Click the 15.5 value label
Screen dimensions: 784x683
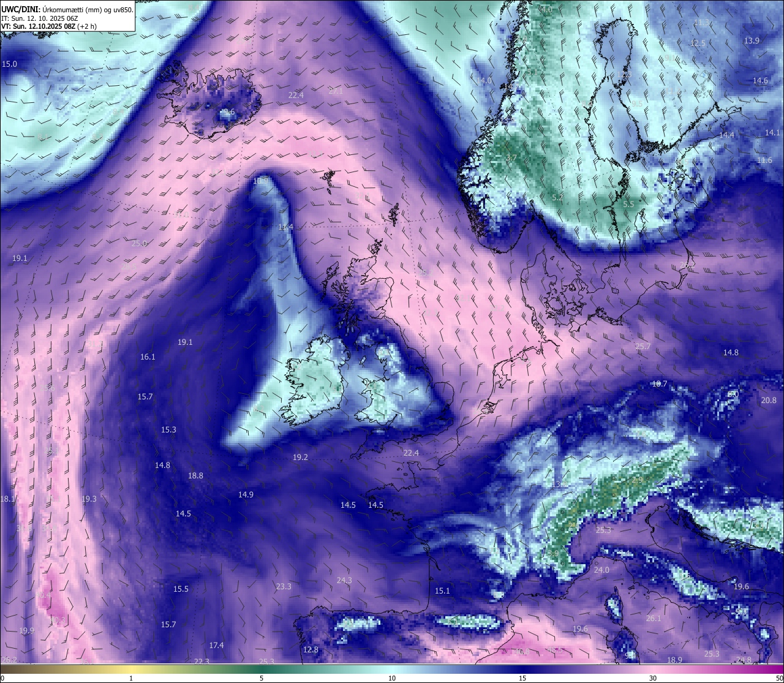click(181, 589)
